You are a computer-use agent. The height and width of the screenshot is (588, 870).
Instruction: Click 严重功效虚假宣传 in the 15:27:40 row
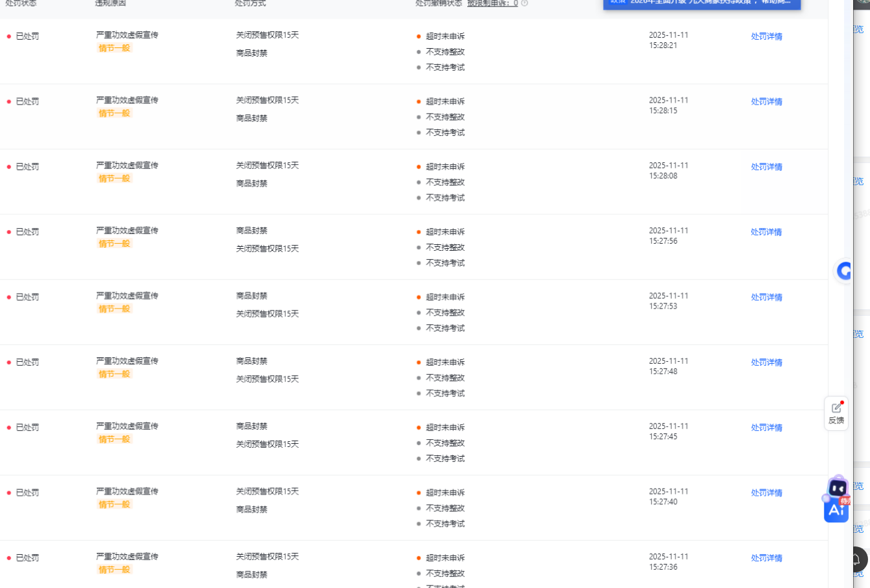click(127, 491)
